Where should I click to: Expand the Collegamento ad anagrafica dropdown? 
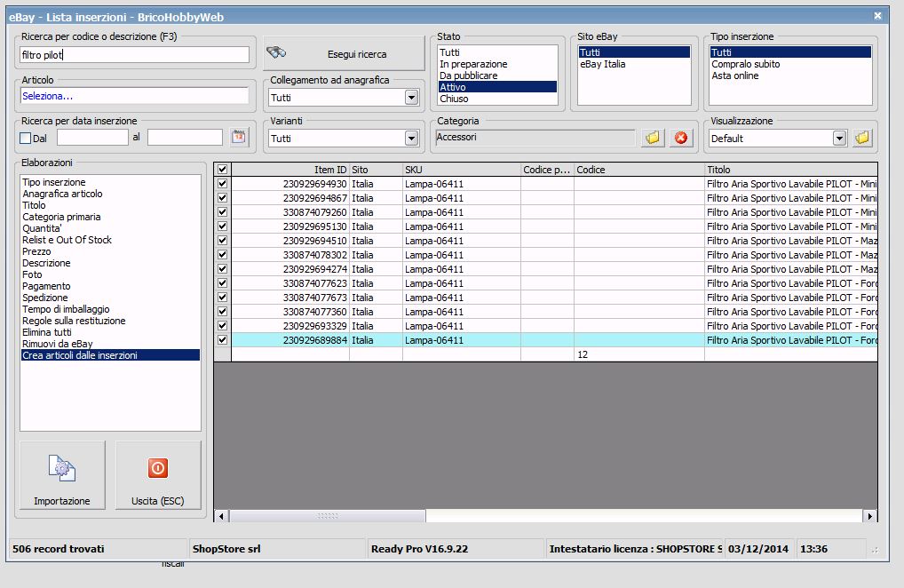pos(411,98)
